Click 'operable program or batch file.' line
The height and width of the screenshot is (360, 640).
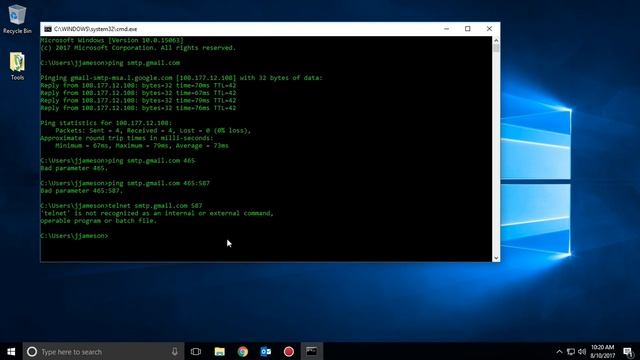[x=98, y=221]
